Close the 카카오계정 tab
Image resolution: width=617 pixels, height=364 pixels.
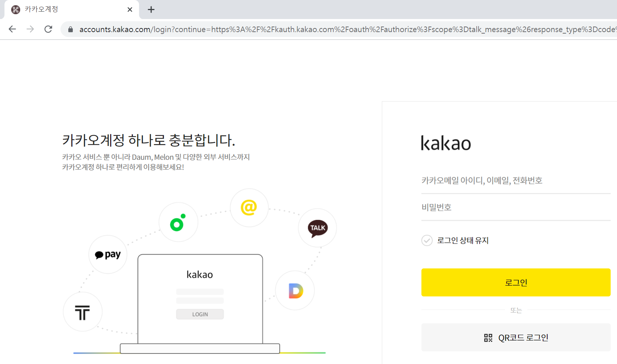130,10
